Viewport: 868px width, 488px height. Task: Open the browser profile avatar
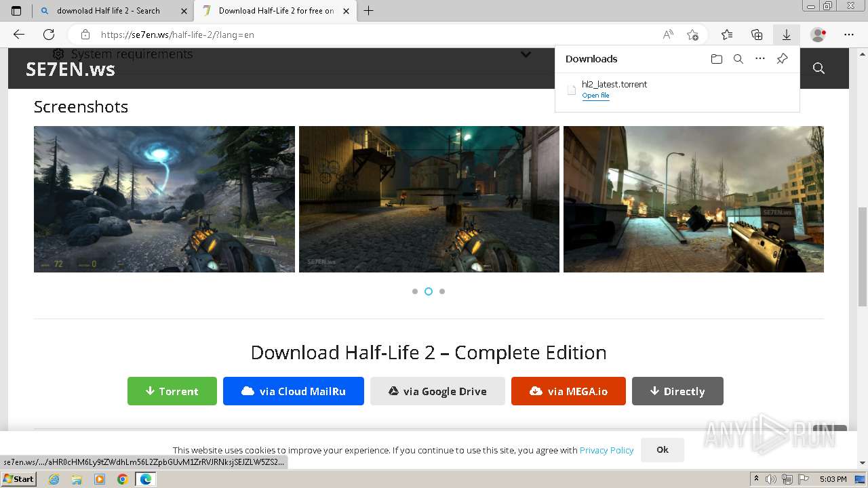818,35
